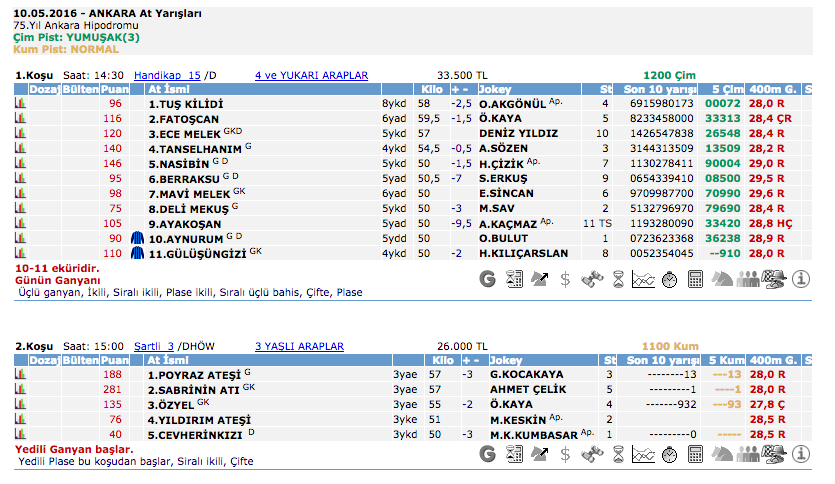Open the '4 ve YUKARI ARAPLAR' link
Image resolution: width=835 pixels, height=484 pixels.
coord(311,75)
